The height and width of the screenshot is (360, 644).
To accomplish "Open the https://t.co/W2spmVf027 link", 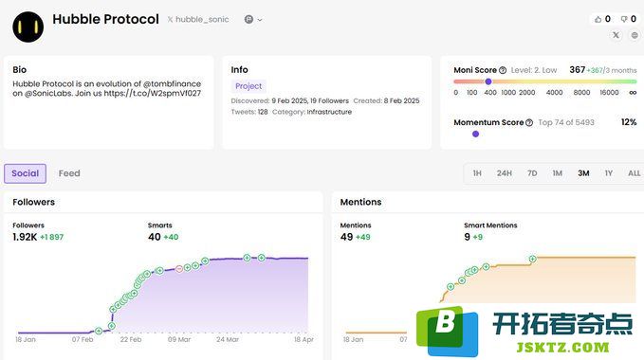I will pos(153,94).
